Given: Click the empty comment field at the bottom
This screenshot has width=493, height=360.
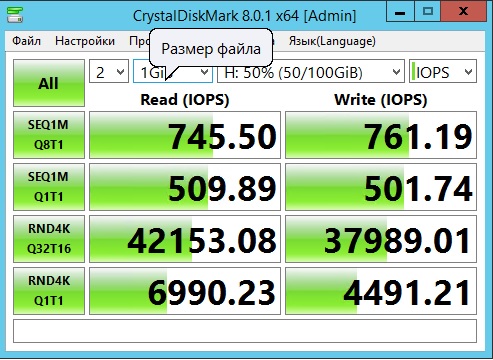Looking at the screenshot, I should (x=245, y=331).
